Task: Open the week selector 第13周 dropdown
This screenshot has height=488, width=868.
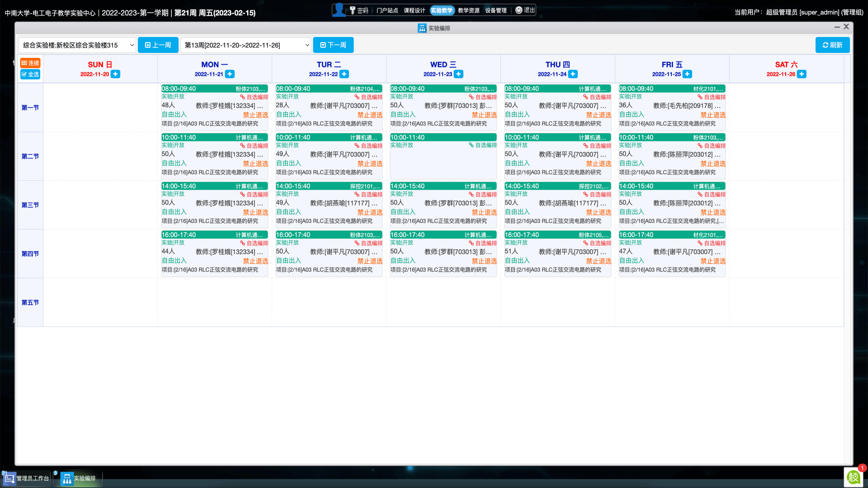Action: click(246, 45)
